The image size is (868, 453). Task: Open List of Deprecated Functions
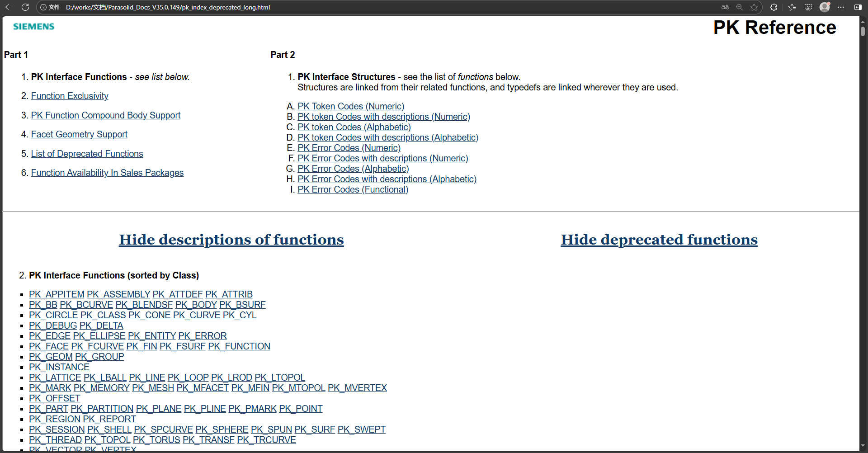pos(87,154)
